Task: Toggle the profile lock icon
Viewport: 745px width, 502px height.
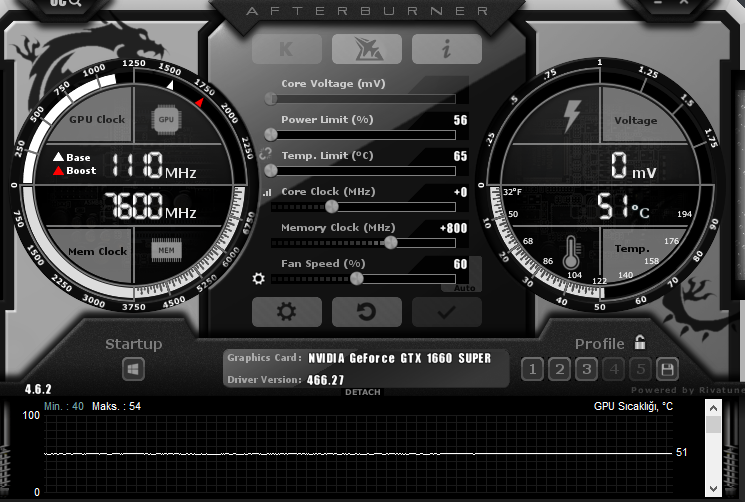Action: (x=640, y=342)
